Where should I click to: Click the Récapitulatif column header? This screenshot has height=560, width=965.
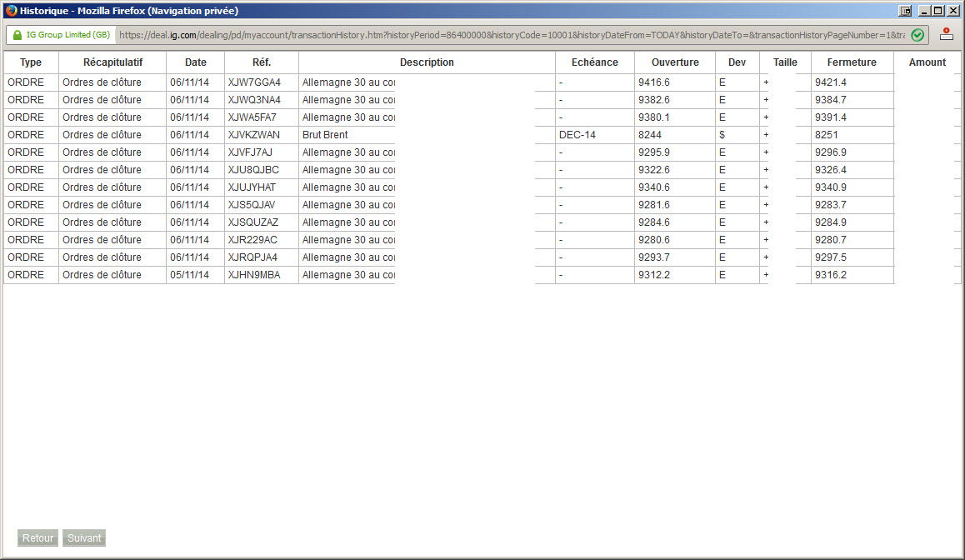tap(112, 62)
